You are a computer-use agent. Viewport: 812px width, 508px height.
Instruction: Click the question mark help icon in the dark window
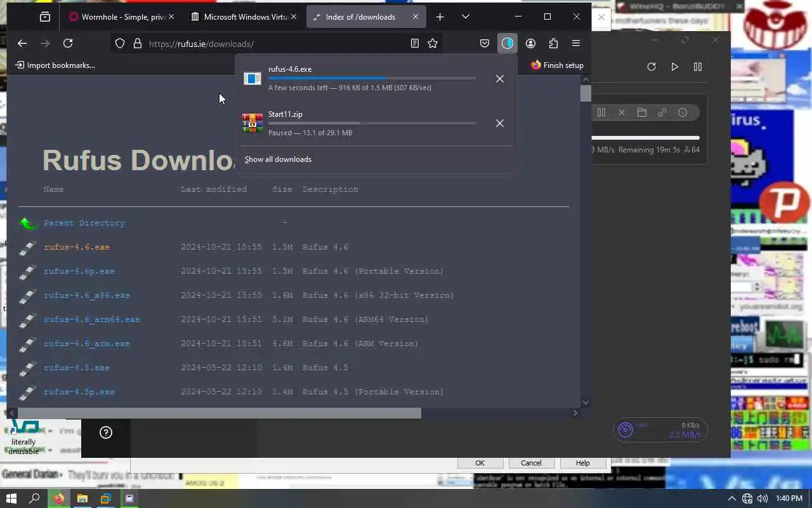(106, 432)
